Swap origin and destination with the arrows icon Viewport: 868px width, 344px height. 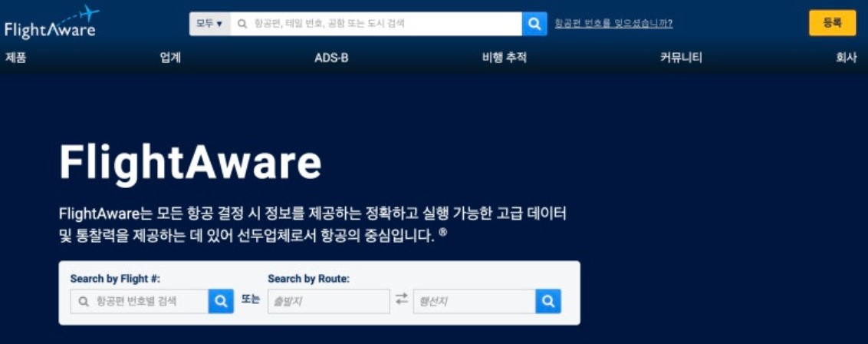tap(401, 299)
